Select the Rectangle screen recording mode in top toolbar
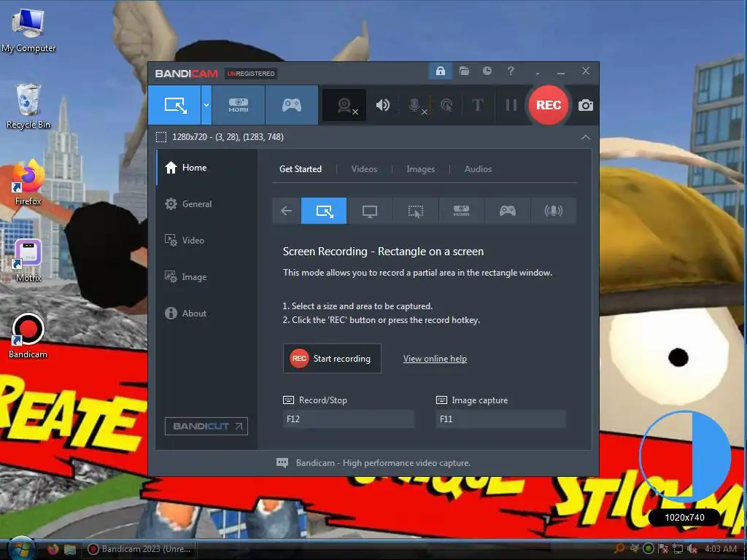Image resolution: width=747 pixels, height=560 pixels. pyautogui.click(x=175, y=105)
